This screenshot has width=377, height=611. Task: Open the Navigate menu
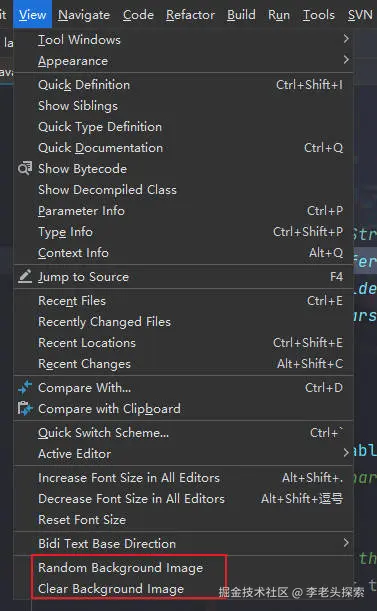tap(84, 15)
